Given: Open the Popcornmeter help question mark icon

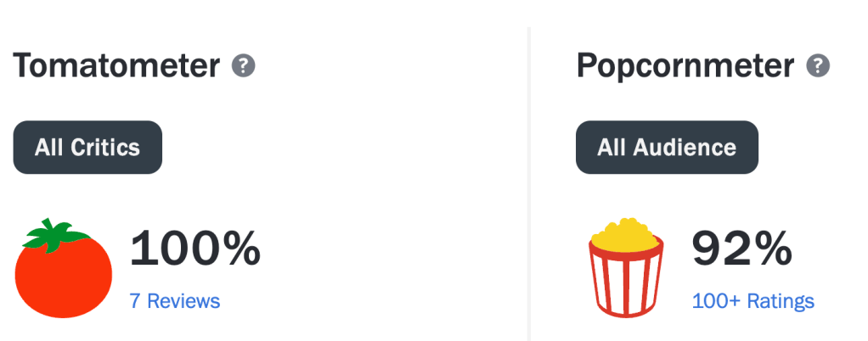Looking at the screenshot, I should pyautogui.click(x=818, y=66).
